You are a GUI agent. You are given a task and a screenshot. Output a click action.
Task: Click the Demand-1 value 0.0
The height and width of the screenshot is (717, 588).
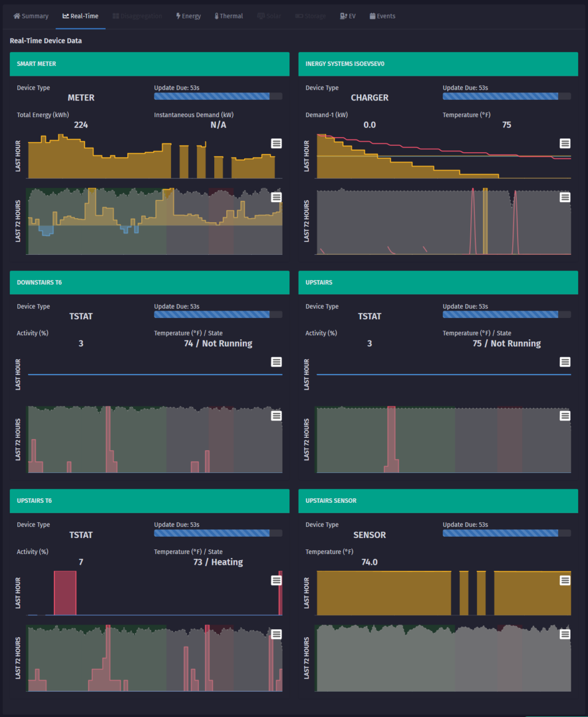click(370, 125)
